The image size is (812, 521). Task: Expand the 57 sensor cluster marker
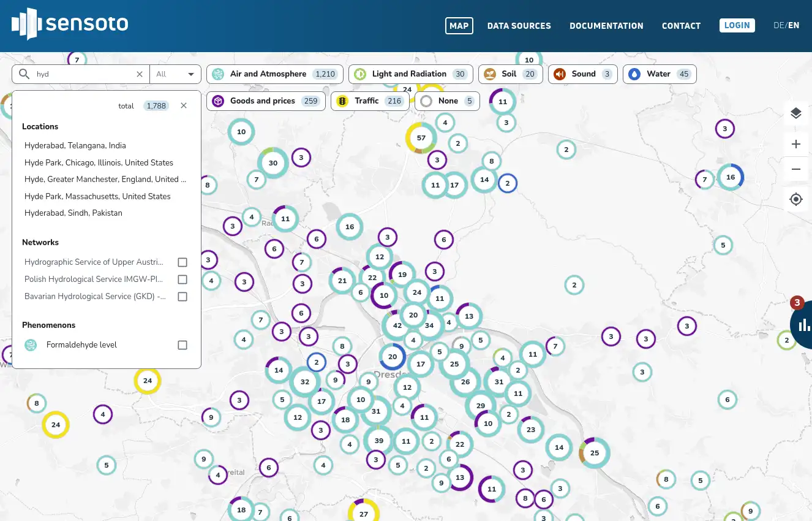[421, 138]
